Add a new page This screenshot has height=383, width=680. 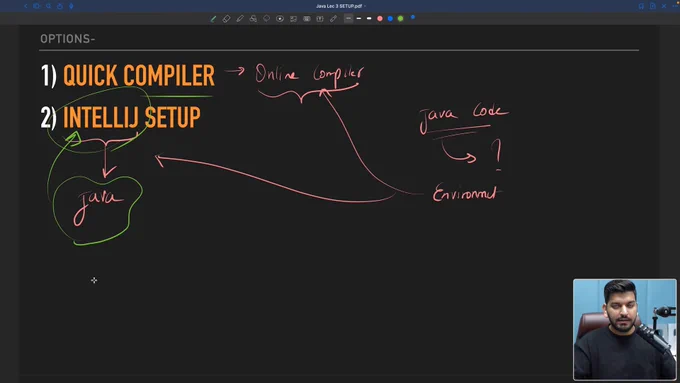pyautogui.click(x=653, y=6)
